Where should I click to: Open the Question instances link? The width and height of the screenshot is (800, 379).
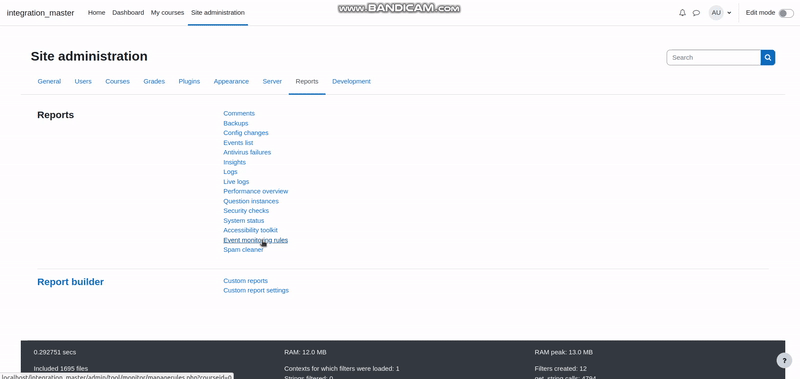[251, 201]
